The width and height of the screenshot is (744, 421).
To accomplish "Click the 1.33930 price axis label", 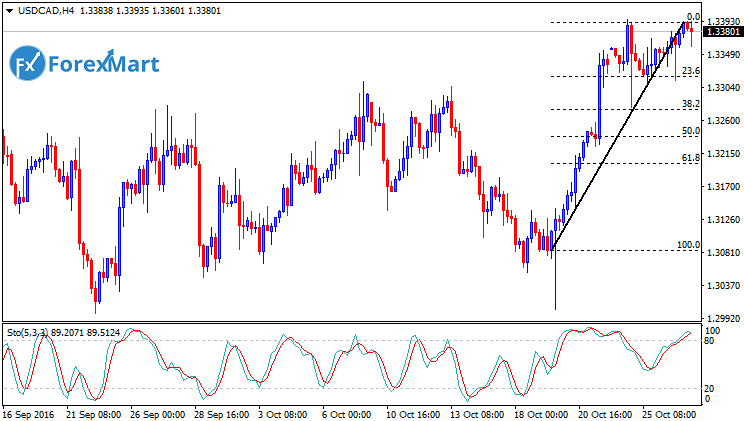I will (x=722, y=21).
